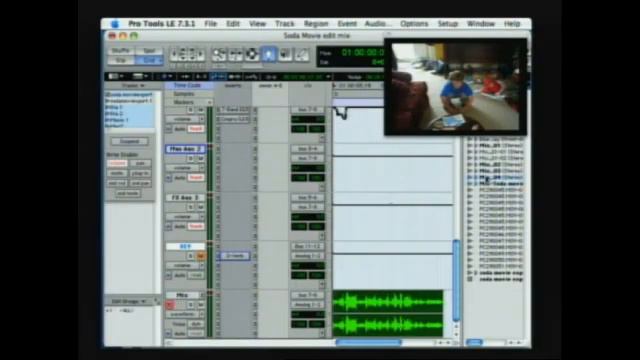Select Slip edit mode
The image size is (640, 360).
(121, 60)
